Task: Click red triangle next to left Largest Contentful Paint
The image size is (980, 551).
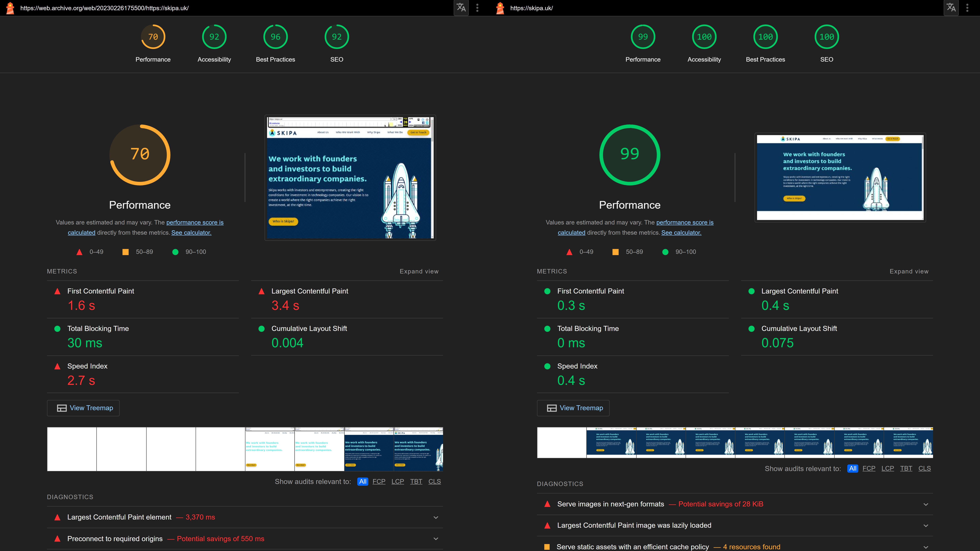Action: coord(261,291)
